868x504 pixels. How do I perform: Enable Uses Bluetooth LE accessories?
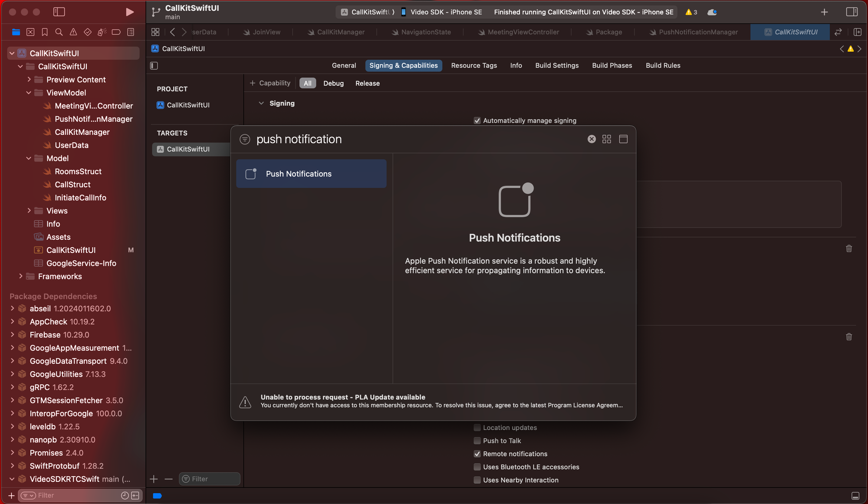pos(477,467)
